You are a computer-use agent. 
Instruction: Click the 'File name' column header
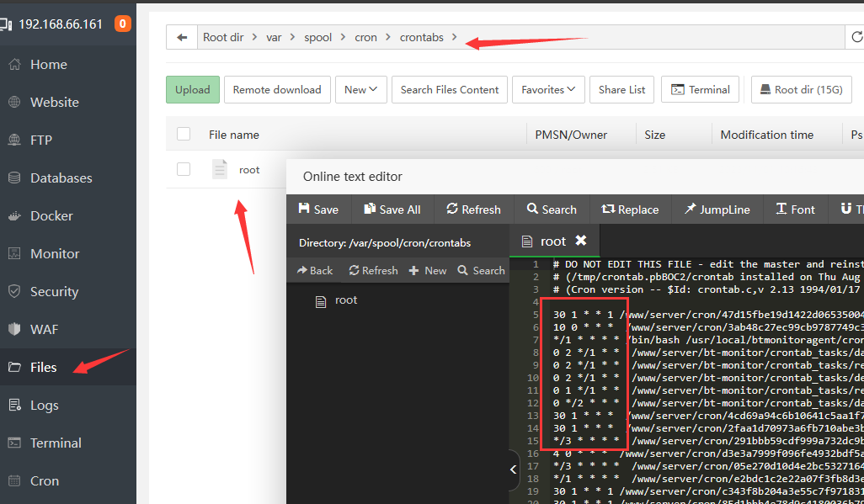pyautogui.click(x=233, y=135)
